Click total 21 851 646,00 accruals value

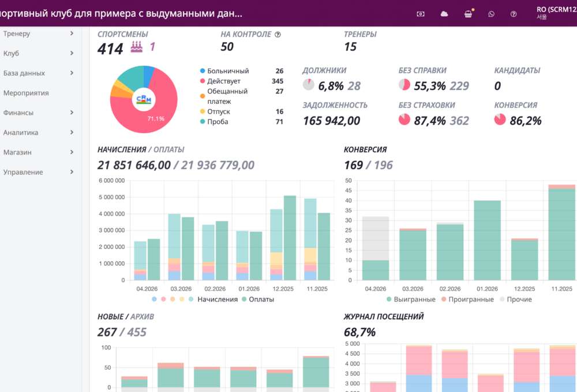tap(134, 165)
